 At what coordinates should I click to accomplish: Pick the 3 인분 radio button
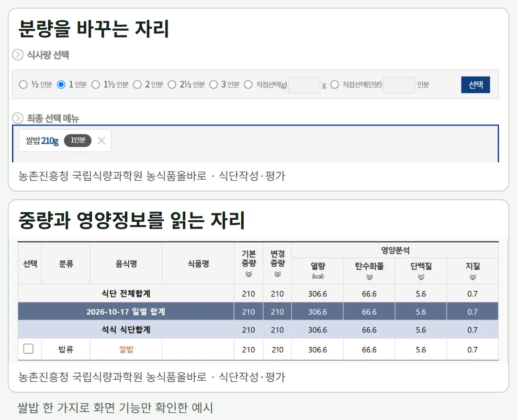[x=214, y=84]
